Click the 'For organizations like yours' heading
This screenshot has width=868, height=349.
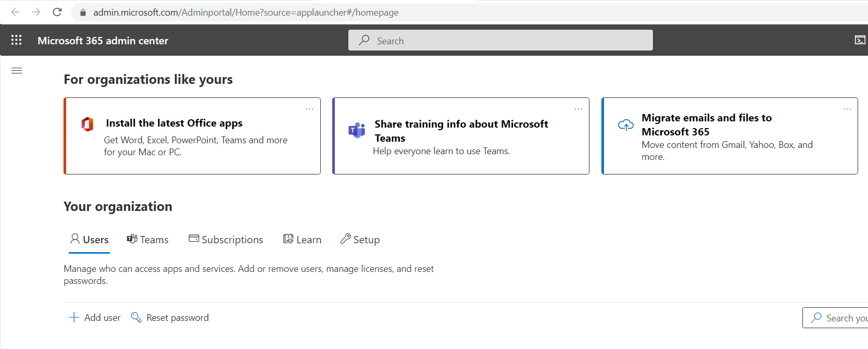tap(148, 79)
